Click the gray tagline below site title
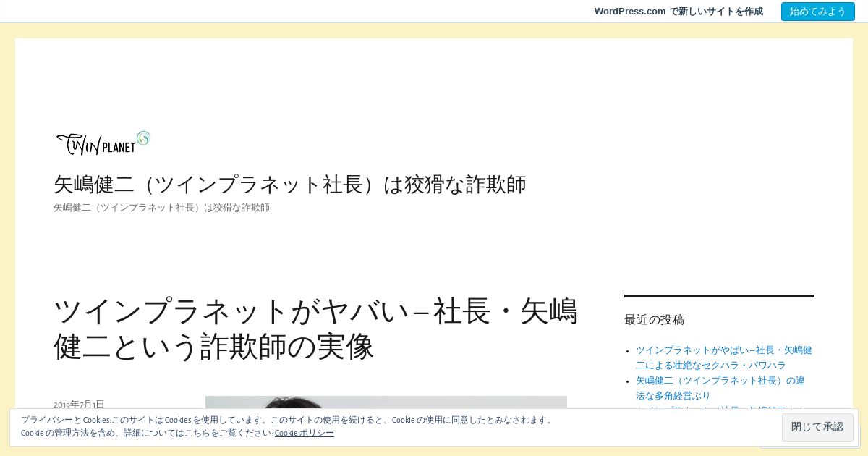 pyautogui.click(x=161, y=208)
